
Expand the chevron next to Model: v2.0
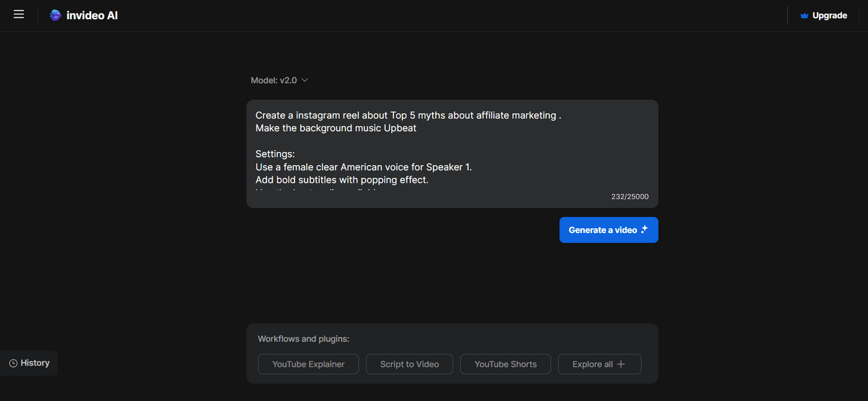click(304, 80)
